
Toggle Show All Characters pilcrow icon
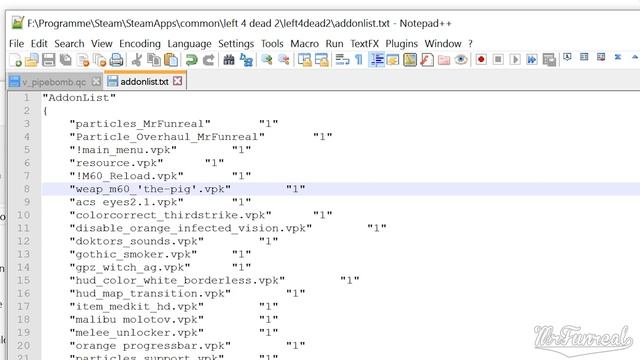tap(359, 60)
